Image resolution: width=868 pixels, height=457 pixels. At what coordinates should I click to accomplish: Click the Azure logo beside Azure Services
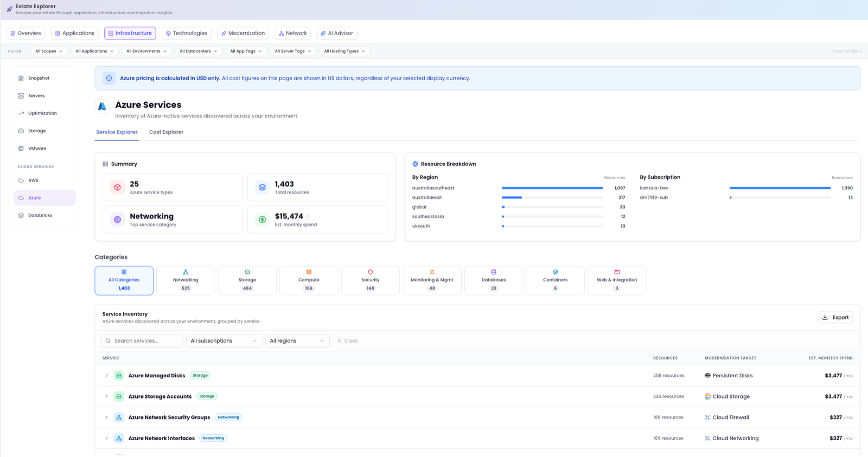pyautogui.click(x=102, y=106)
